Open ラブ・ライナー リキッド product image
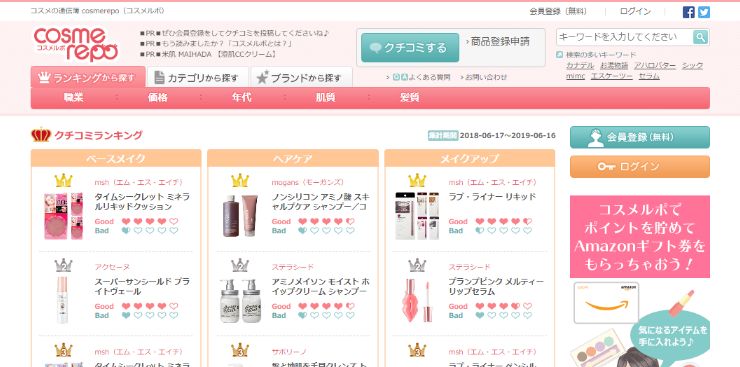 (417, 215)
